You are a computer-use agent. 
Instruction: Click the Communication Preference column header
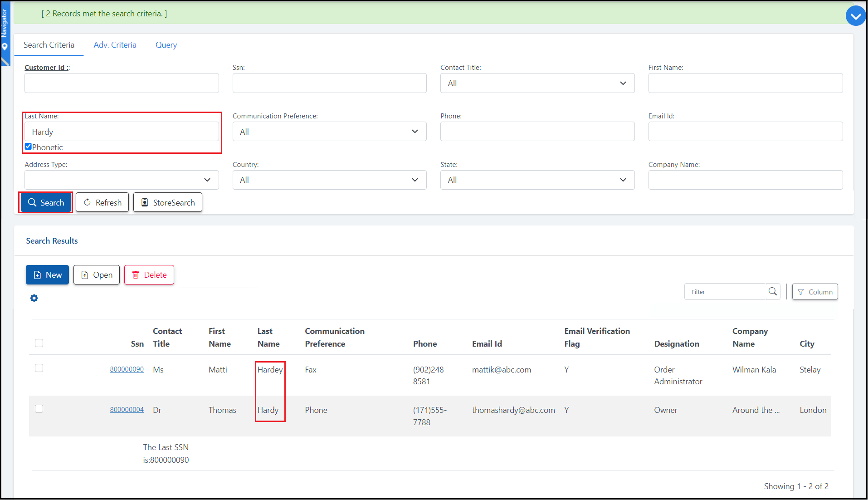(335, 338)
